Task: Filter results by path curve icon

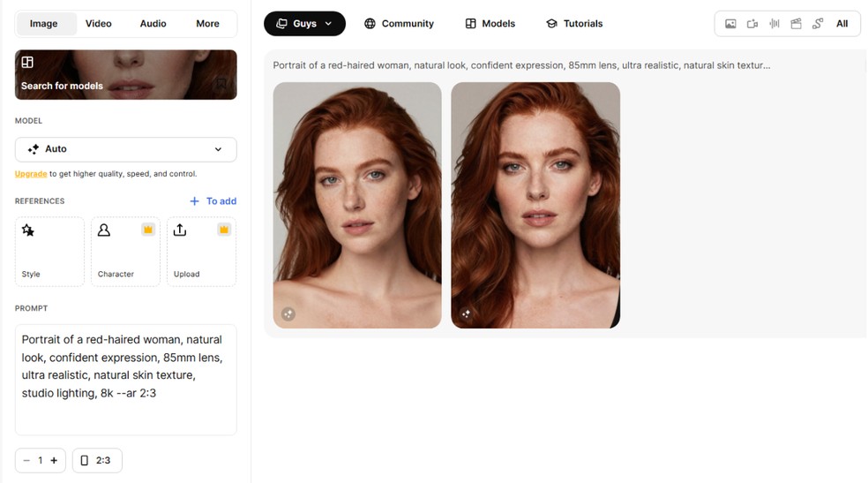Action: 818,24
